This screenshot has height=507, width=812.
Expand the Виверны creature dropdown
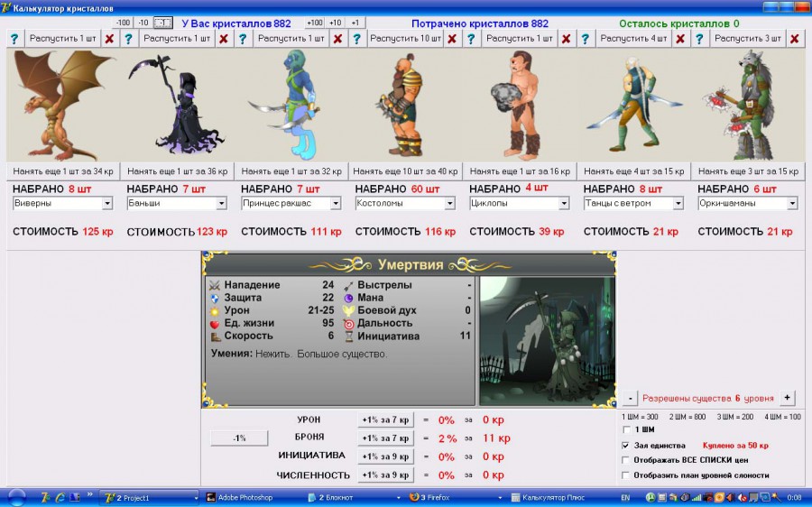point(107,204)
